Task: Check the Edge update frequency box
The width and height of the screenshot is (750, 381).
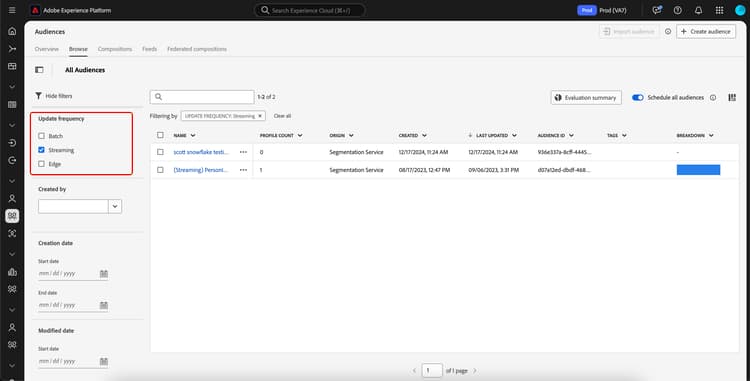Action: point(41,164)
